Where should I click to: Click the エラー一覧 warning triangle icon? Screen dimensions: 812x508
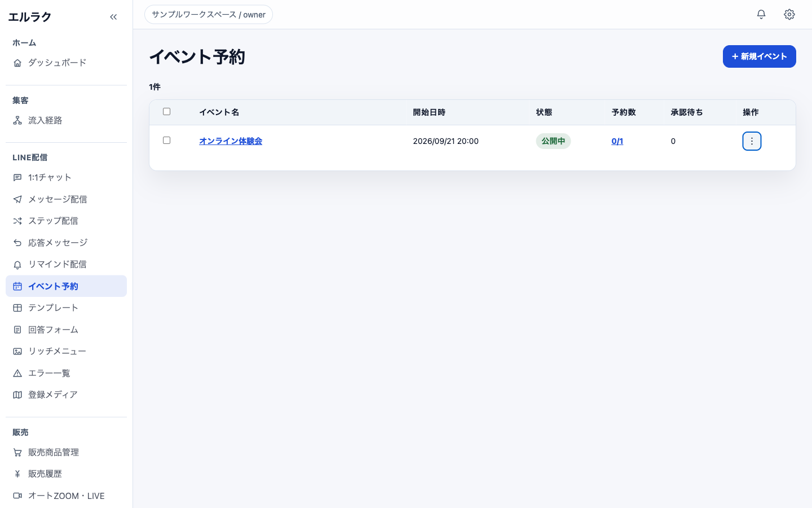(17, 373)
